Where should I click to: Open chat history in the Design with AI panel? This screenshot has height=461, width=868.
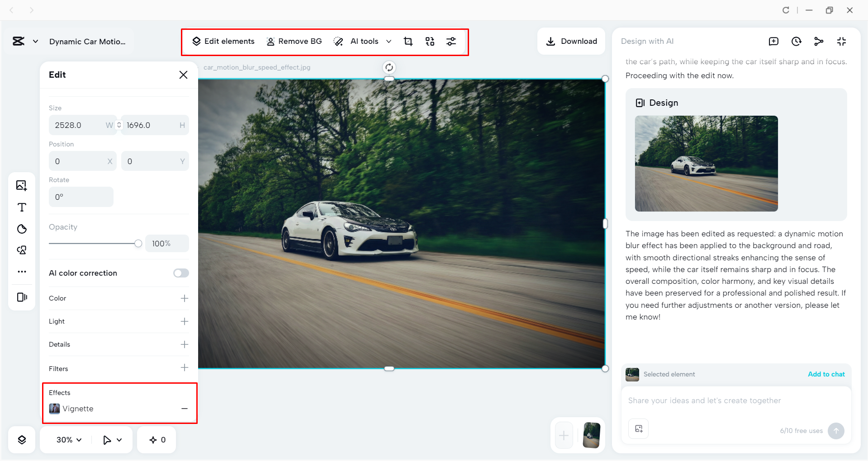pyautogui.click(x=796, y=41)
